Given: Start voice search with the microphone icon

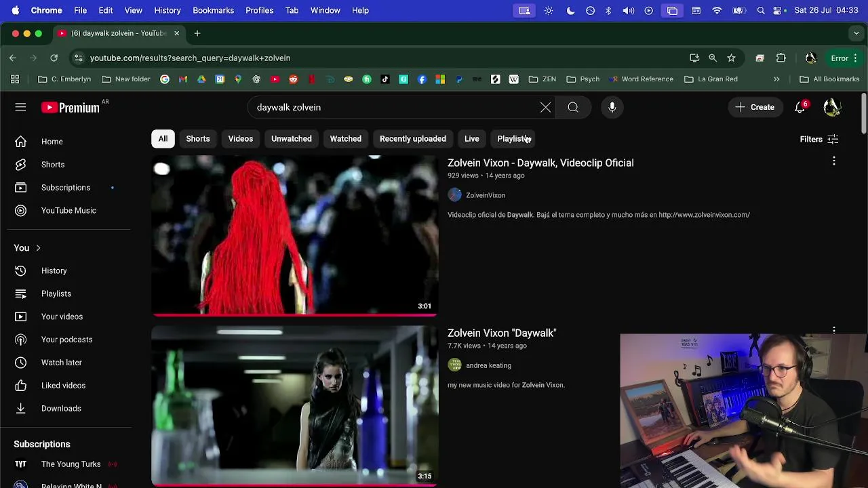Looking at the screenshot, I should pos(612,107).
